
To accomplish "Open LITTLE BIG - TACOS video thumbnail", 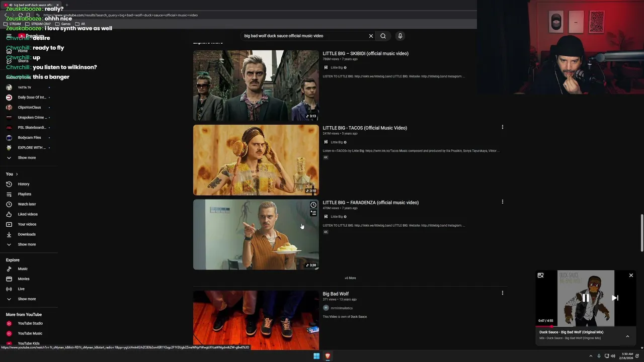I will pyautogui.click(x=256, y=160).
